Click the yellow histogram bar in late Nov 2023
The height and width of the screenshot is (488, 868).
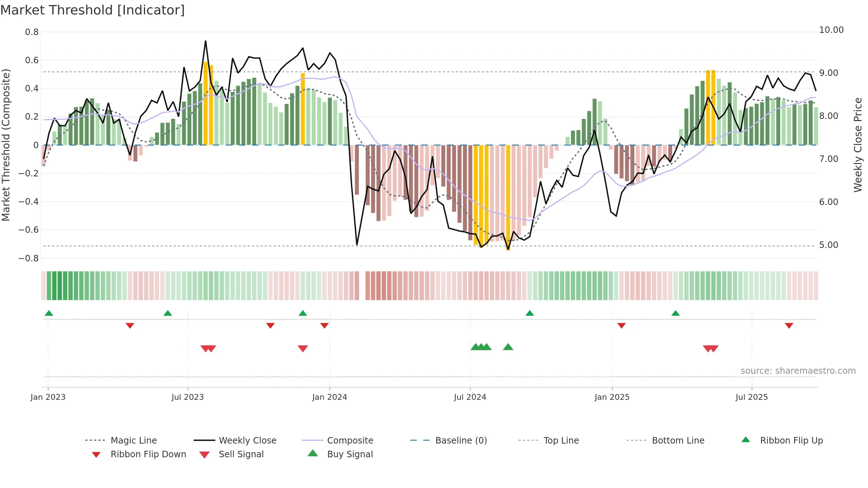pyautogui.click(x=303, y=109)
